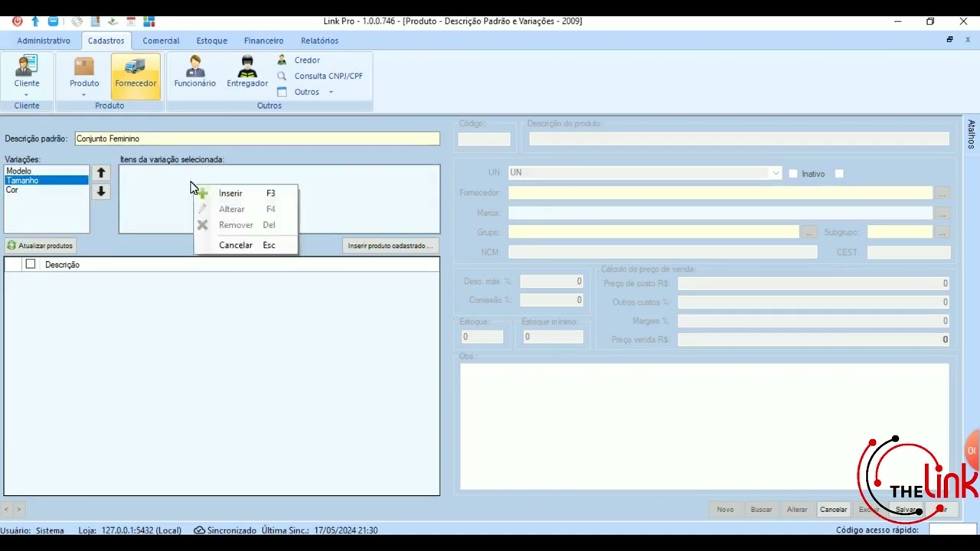Click the gear icon in quick toolbar
This screenshot has width=980, height=551.
coord(77,21)
